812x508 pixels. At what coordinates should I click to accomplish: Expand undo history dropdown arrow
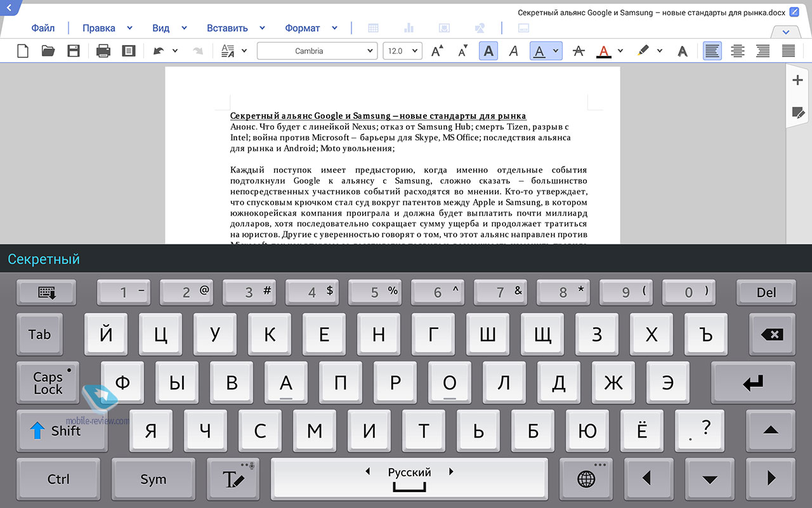(x=175, y=51)
